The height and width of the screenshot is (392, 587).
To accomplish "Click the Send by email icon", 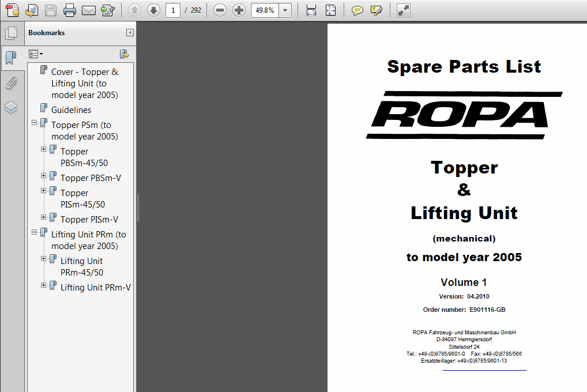I will (89, 10).
